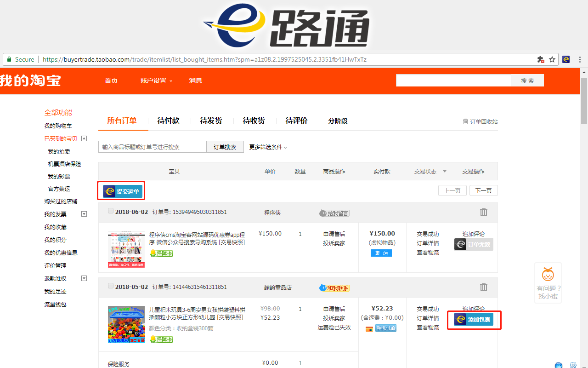The image size is (588, 368).
Task: Click 投诉卖家 for the 儿童积木 order
Action: tap(334, 318)
